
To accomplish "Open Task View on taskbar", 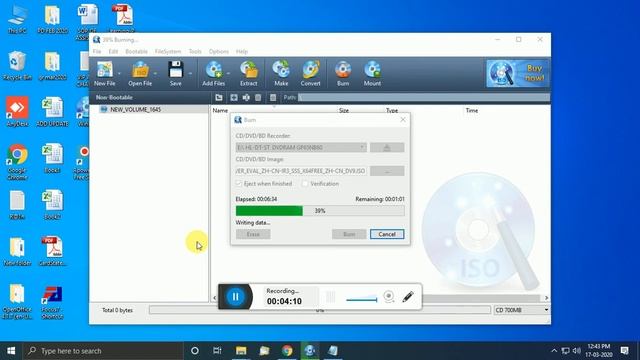I will pos(217,351).
